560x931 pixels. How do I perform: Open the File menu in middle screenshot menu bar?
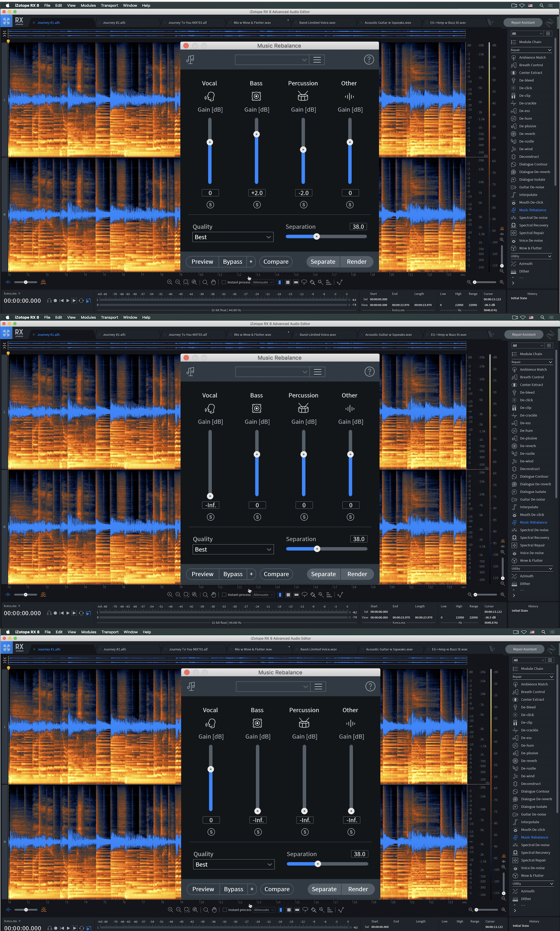tap(47, 317)
